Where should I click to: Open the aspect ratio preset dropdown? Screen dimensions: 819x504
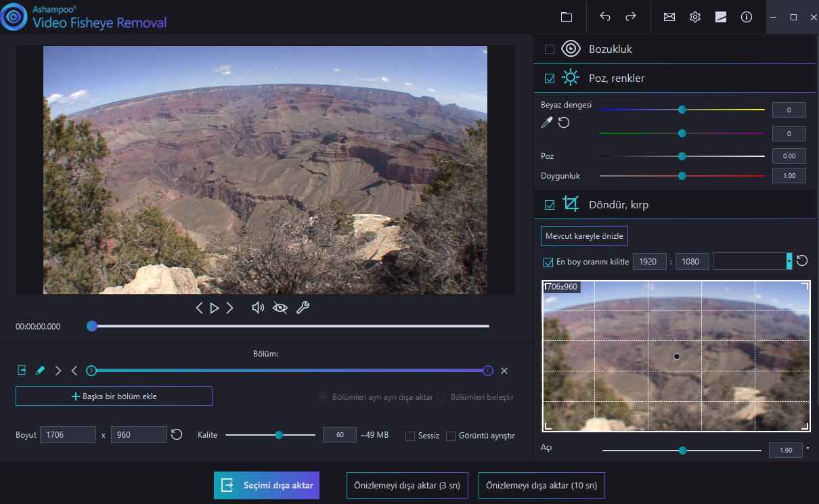pyautogui.click(x=789, y=261)
